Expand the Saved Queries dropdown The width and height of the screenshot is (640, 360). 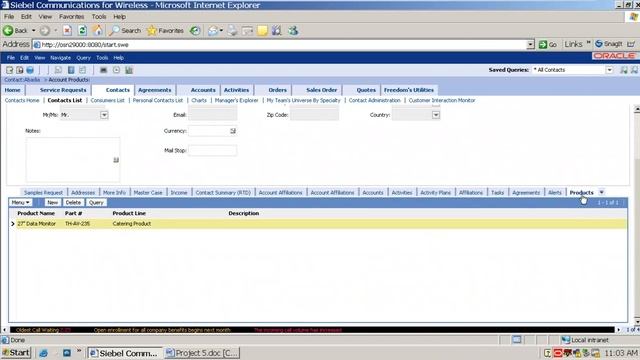[609, 70]
